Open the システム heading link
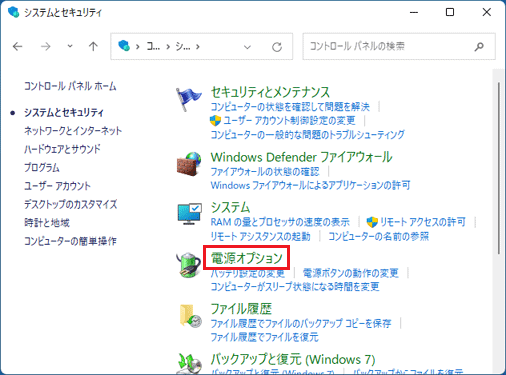The image size is (506, 375). [x=230, y=207]
